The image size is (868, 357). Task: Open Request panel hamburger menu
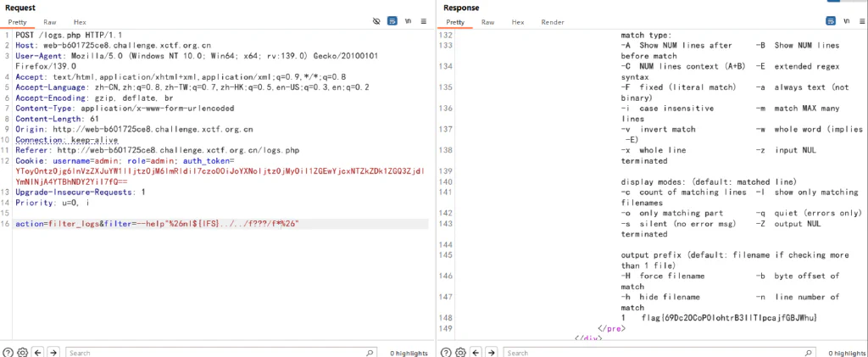pos(424,21)
